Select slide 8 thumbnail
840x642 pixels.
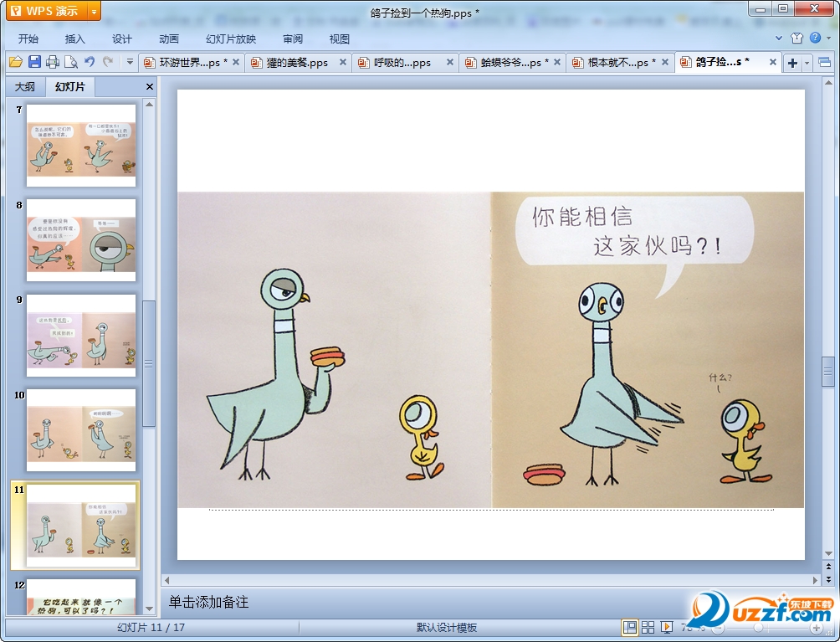coord(81,240)
